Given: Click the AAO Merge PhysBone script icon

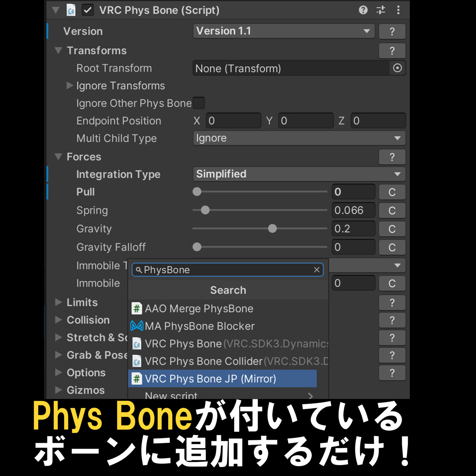Looking at the screenshot, I should (x=137, y=308).
